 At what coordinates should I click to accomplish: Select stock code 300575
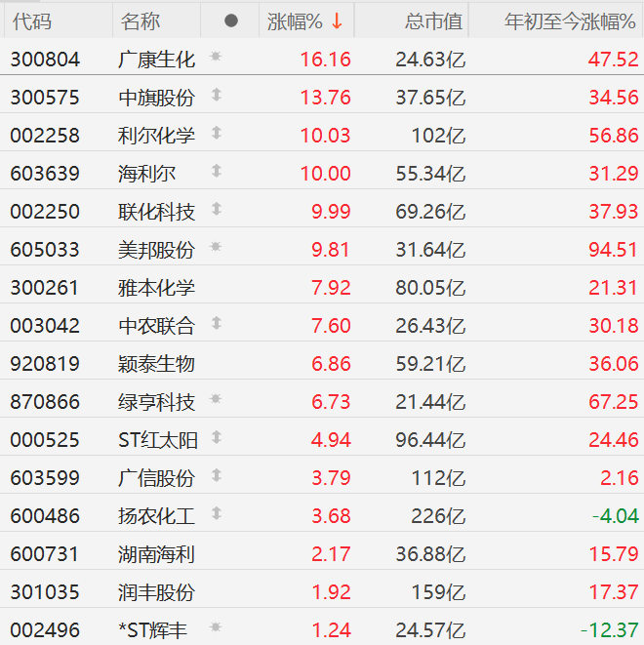[x=45, y=98]
